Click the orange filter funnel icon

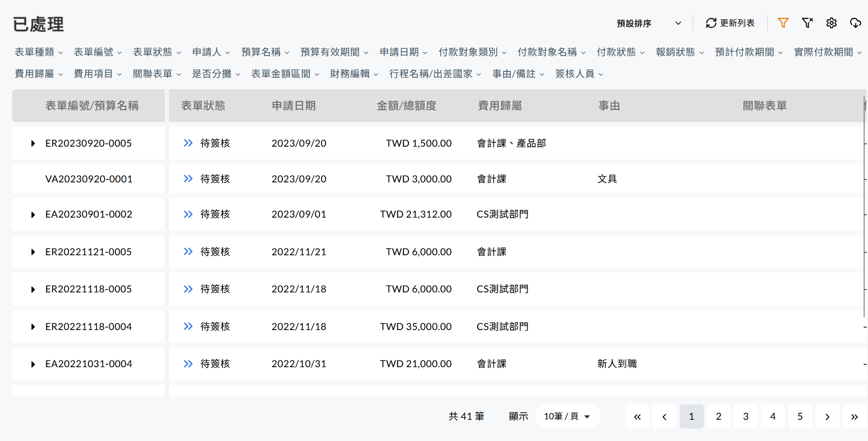pyautogui.click(x=783, y=23)
